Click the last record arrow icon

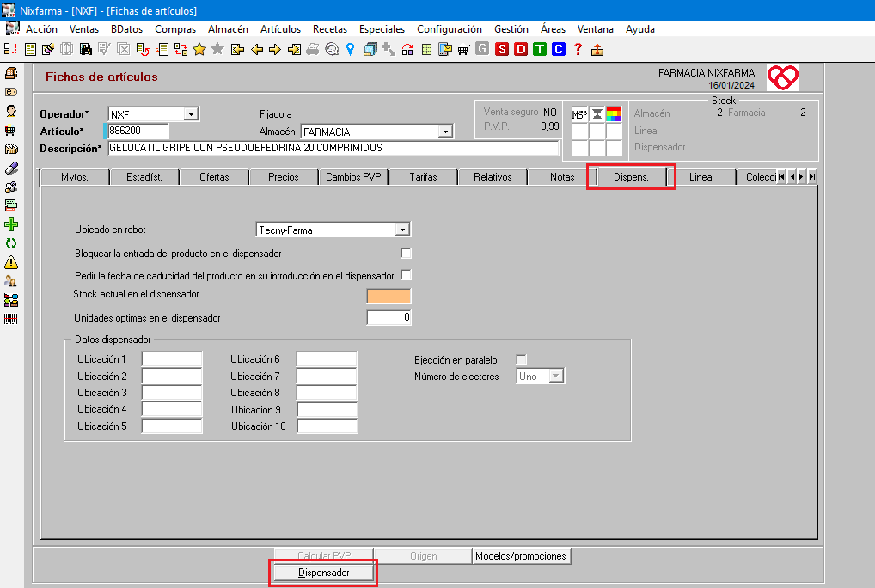(x=294, y=50)
